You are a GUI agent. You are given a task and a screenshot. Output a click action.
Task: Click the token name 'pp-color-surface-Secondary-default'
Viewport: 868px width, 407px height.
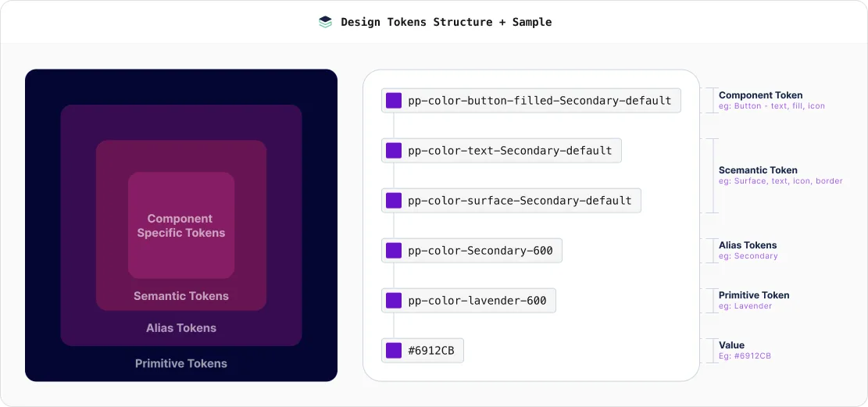[520, 201]
